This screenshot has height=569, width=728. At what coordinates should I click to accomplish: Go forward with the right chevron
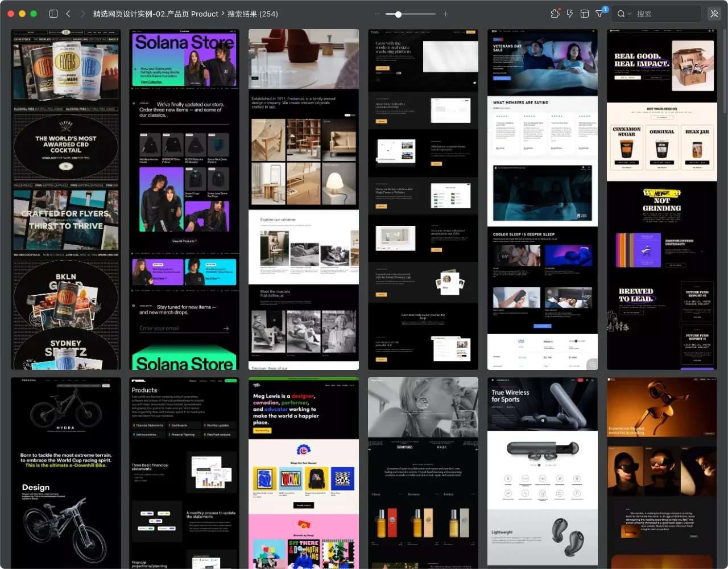pos(83,14)
